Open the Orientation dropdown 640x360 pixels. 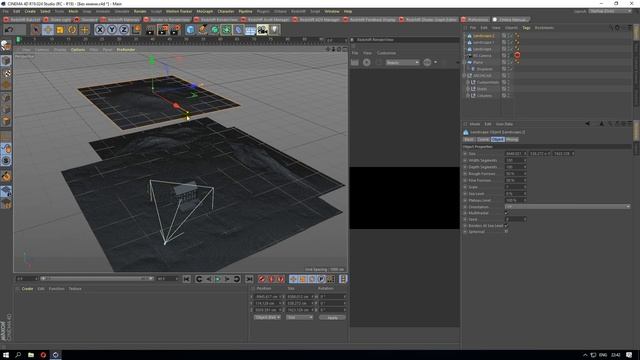pyautogui.click(x=567, y=207)
